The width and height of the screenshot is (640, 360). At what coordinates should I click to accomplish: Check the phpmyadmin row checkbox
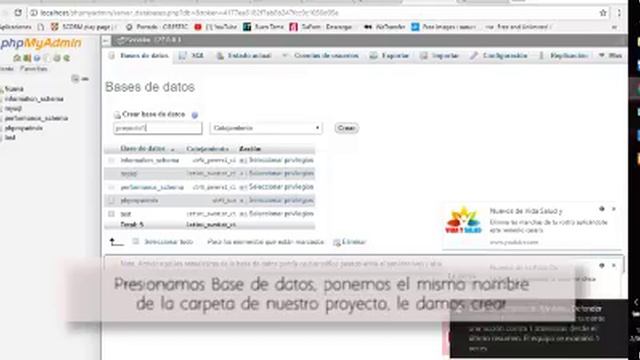coord(111,200)
